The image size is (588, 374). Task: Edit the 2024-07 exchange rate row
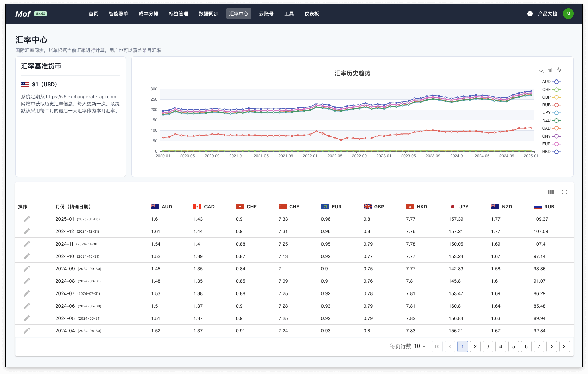(x=27, y=294)
